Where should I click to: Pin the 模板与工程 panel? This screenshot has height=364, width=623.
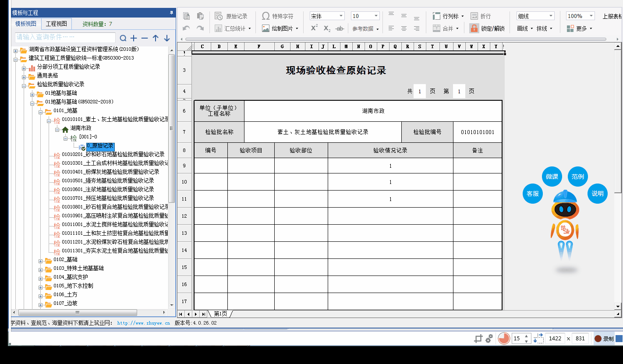click(x=171, y=13)
